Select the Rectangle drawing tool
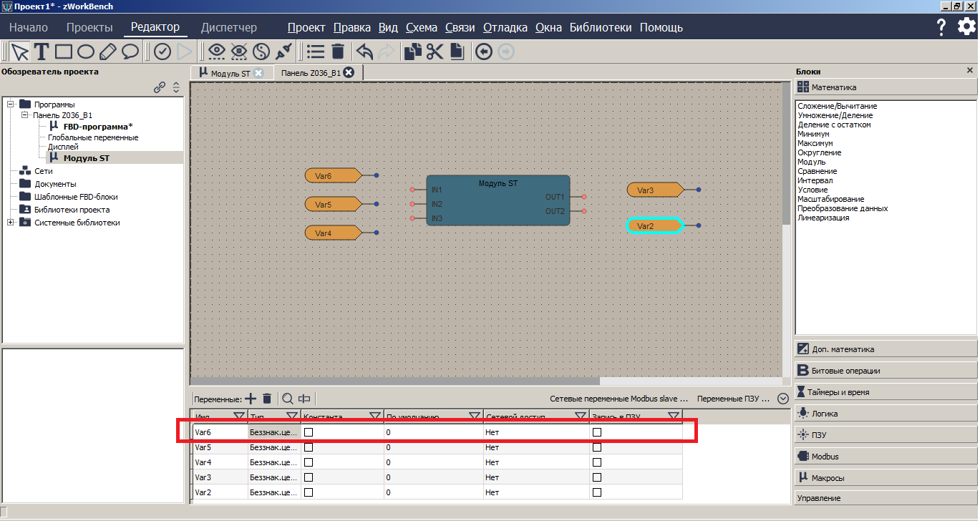The height and width of the screenshot is (521, 980). (63, 51)
